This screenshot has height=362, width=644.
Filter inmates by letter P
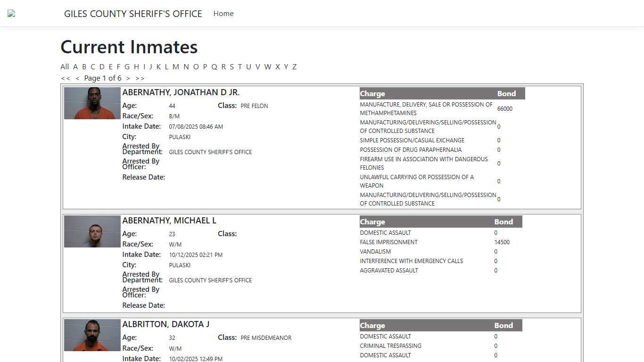coord(205,66)
